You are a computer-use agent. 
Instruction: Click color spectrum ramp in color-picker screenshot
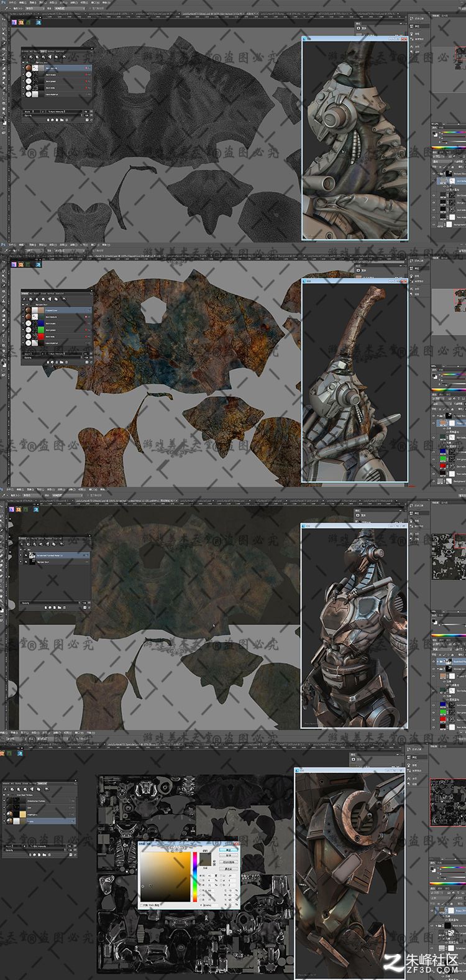tap(448, 884)
